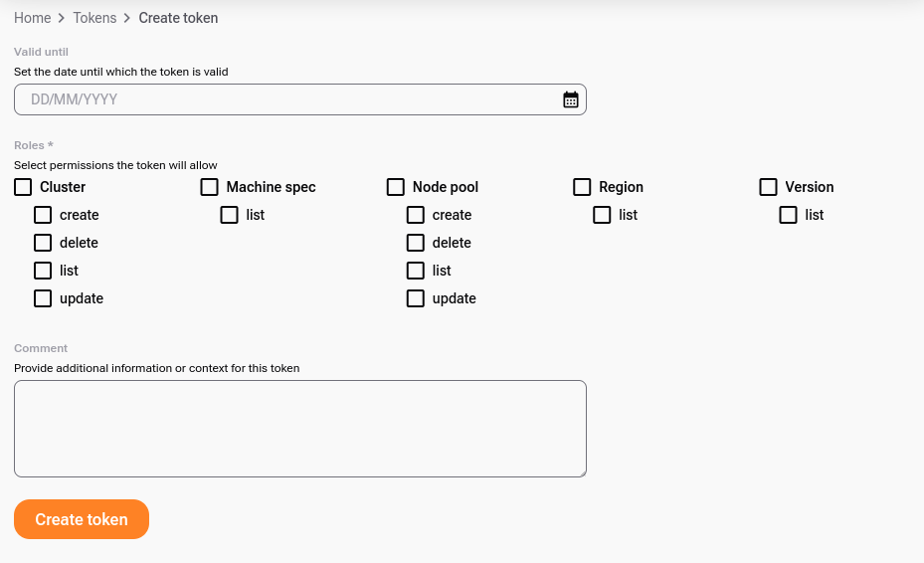The image size is (924, 563).
Task: Check the Node pool role checkbox
Action: coord(396,187)
